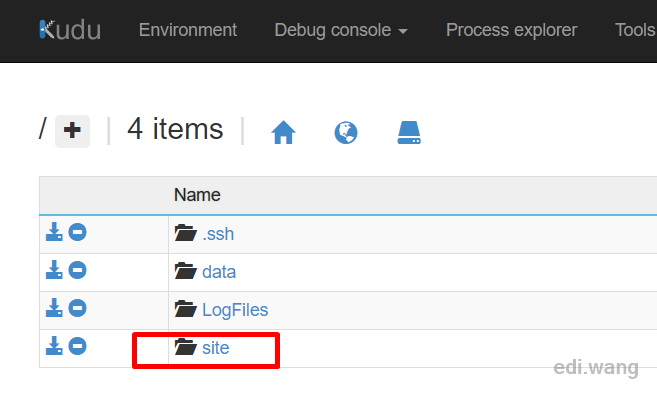Open the LogFiles folder link
Image resolution: width=657 pixels, height=396 pixels.
[235, 310]
